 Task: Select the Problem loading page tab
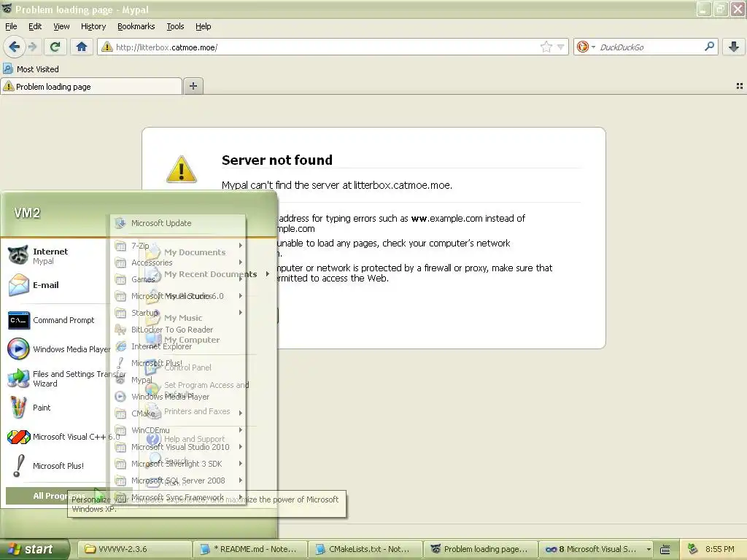point(91,86)
